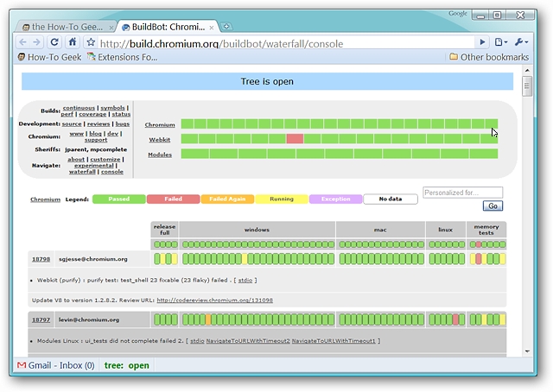553x392 pixels.
Task: Open a new tab with plus button
Action: 226,27
